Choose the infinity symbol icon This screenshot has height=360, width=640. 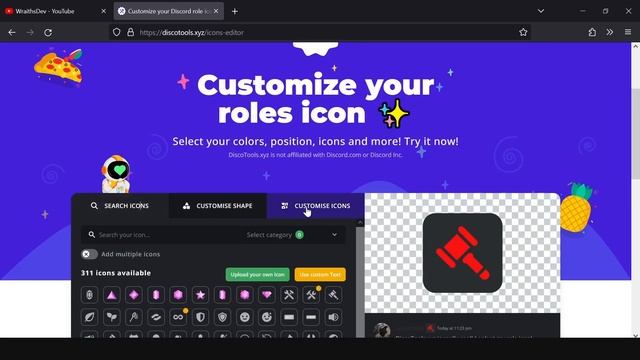[178, 317]
